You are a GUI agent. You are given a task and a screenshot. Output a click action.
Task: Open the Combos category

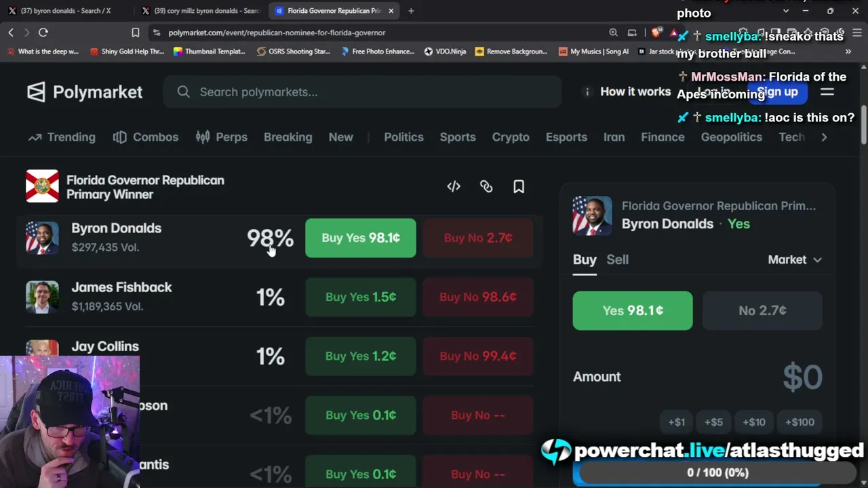[x=146, y=137]
